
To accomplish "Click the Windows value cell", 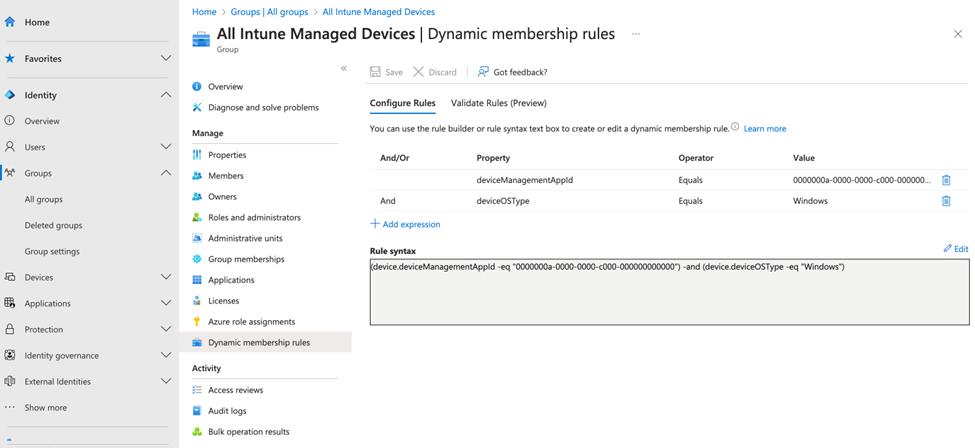I will tap(810, 201).
